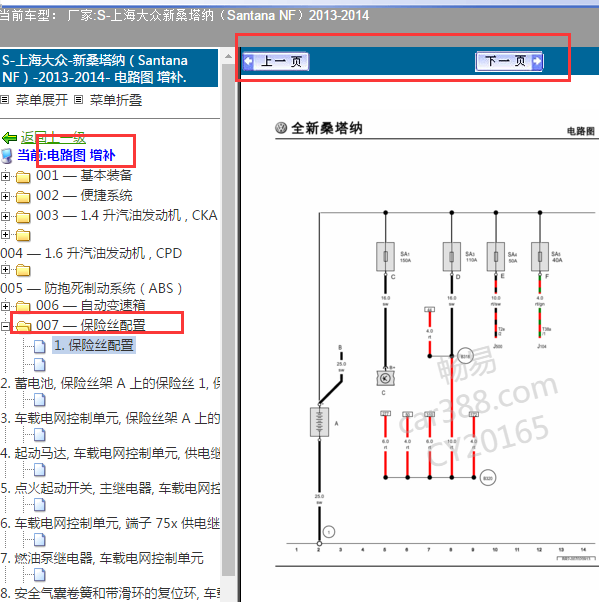Open page 2. 蓄电池, 保险丝架 A

coord(110,383)
